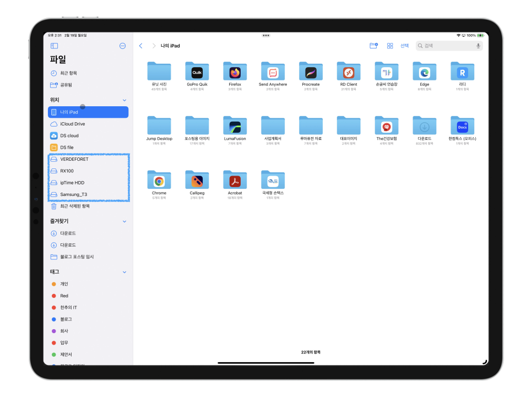This screenshot has width=532, height=398.
Task: Open the 국세청 손택스 folder
Action: tap(273, 185)
